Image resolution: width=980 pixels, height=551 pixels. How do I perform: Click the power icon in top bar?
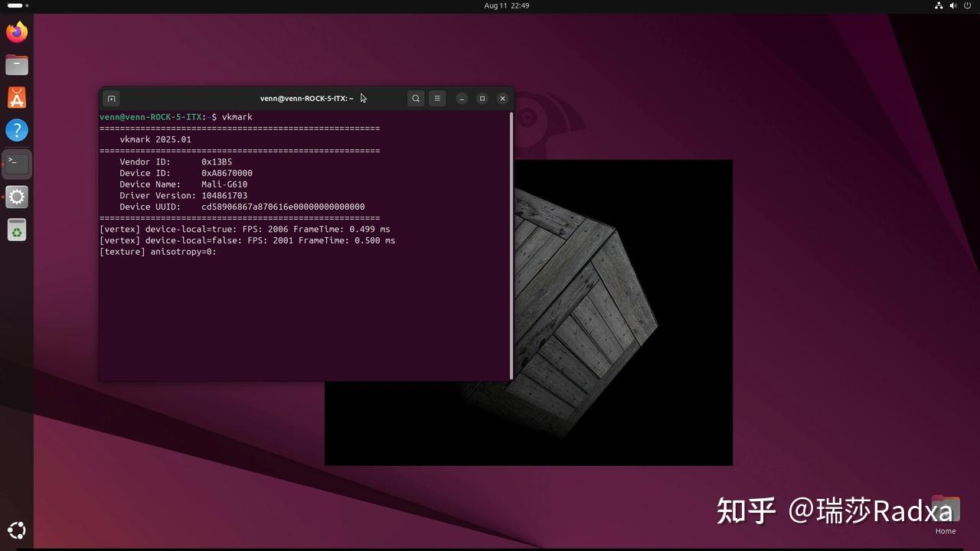(967, 5)
